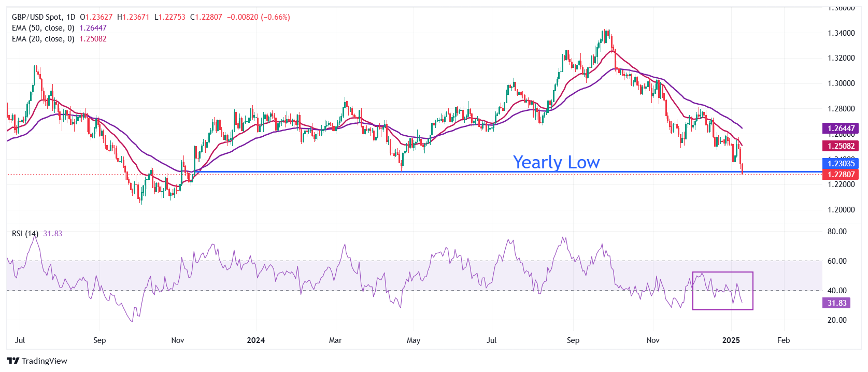Select the EMA 20 indicator legend
Viewport: 868px width, 372px height.
pos(43,39)
